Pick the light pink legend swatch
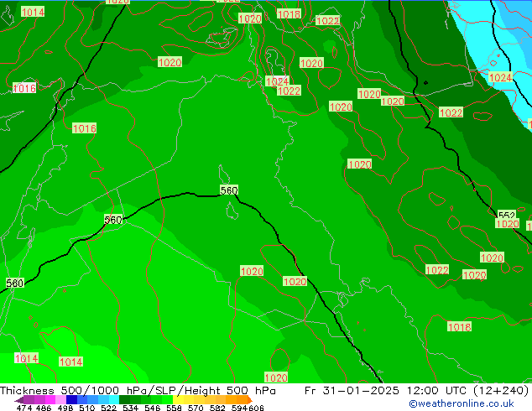The width and height of the screenshot is (532, 411). 61,400
